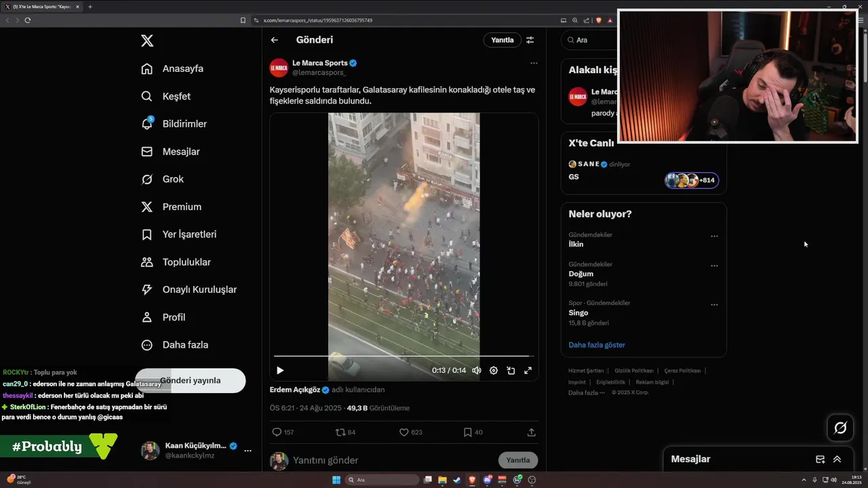This screenshot has width=868, height=488.
Task: Open more options for İlkin trend
Action: tap(714, 237)
